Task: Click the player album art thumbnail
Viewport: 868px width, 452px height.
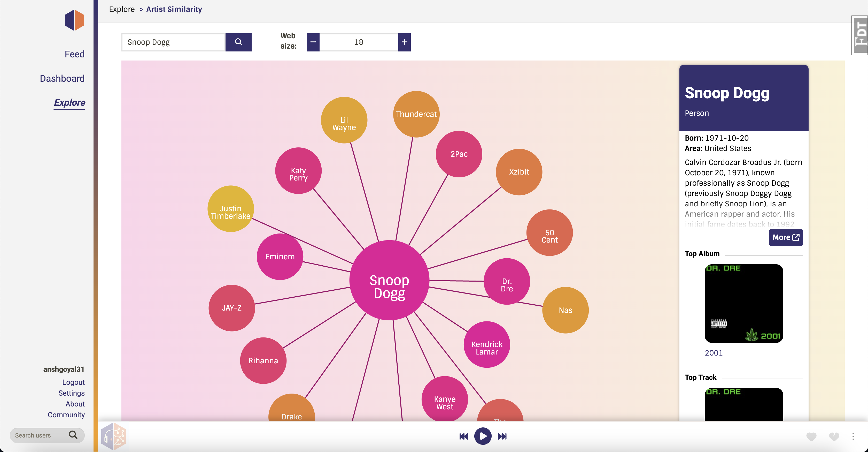Action: click(114, 436)
